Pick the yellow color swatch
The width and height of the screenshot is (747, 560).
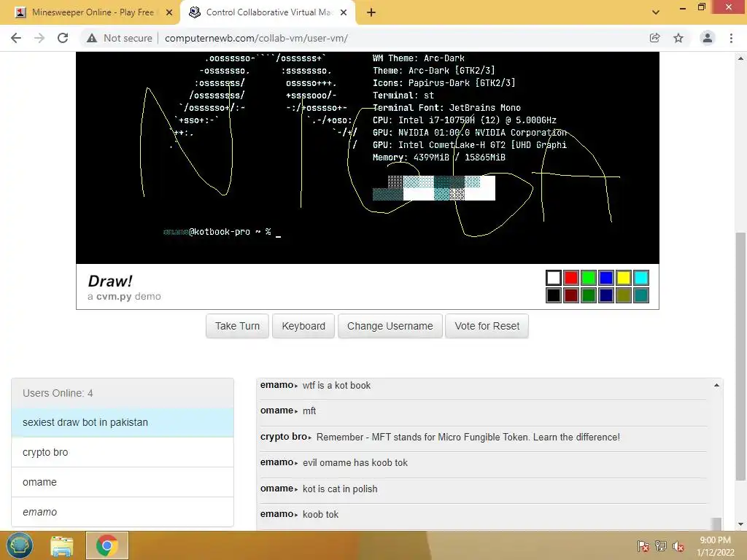(x=624, y=278)
